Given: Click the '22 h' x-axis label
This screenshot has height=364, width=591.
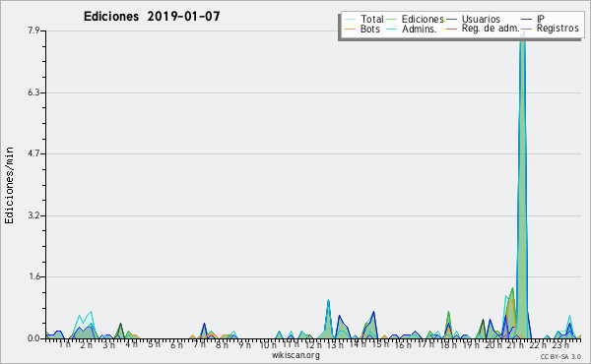Looking at the screenshot, I should [x=538, y=344].
